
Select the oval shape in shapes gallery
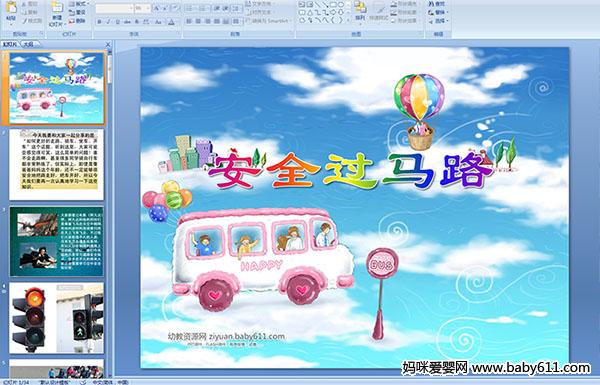340,5
